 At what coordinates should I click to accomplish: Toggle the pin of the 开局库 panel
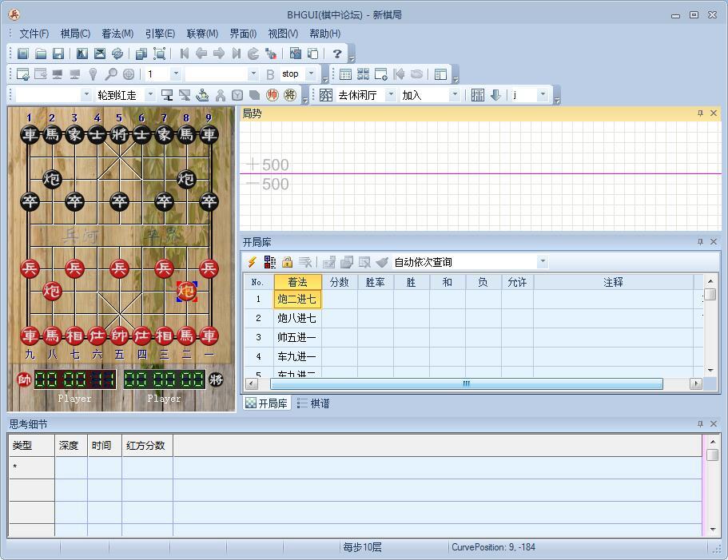pos(700,242)
